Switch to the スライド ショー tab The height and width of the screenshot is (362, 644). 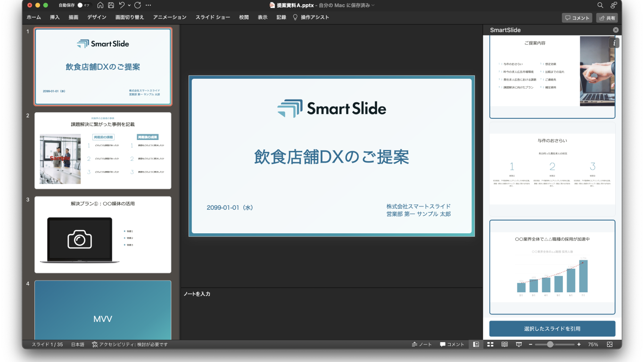click(x=213, y=17)
